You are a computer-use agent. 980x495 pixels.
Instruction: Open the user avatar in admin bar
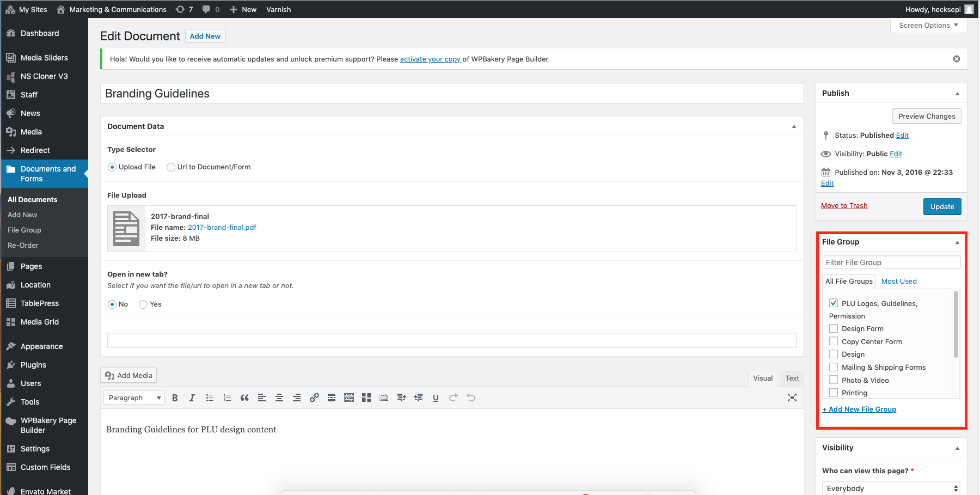click(969, 9)
